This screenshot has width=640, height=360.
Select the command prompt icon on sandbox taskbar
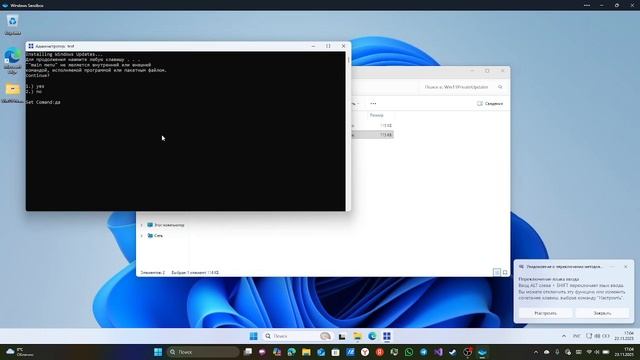point(387,336)
